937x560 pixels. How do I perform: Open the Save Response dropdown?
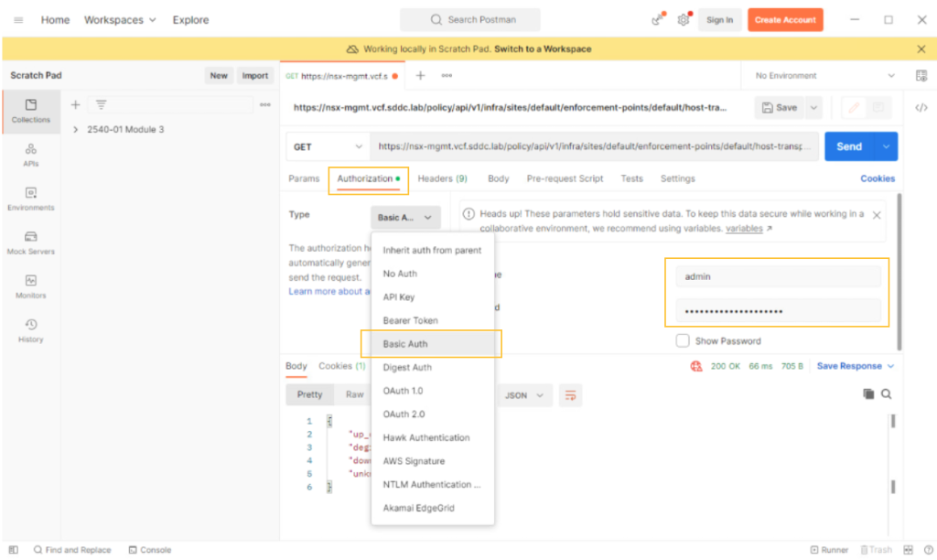click(856, 366)
